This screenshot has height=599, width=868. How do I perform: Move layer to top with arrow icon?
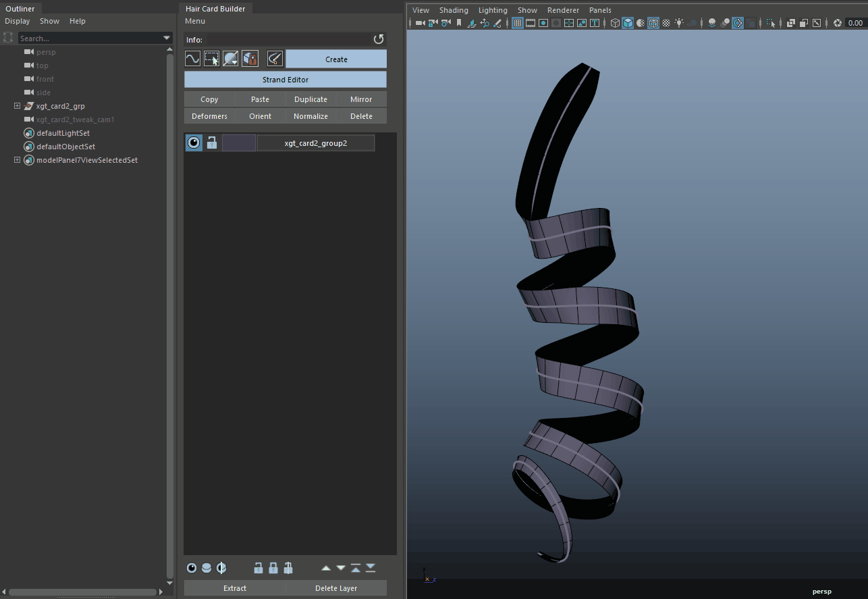(356, 568)
